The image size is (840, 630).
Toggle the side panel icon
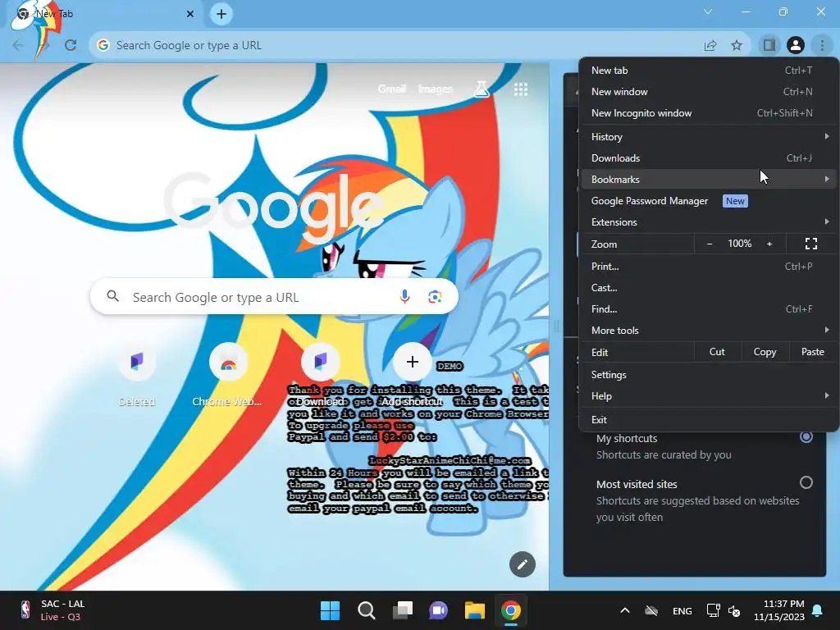(x=769, y=45)
